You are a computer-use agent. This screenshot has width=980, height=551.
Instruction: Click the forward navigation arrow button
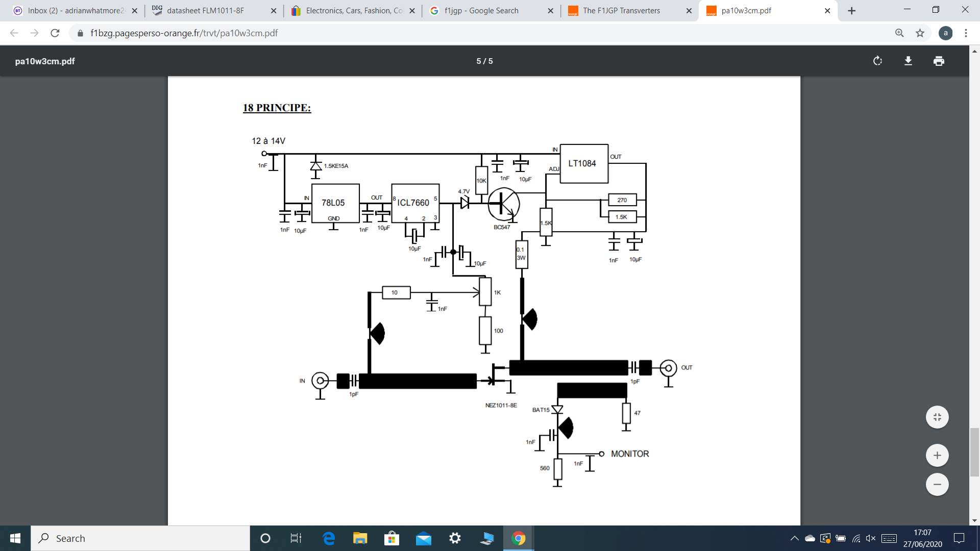click(x=31, y=33)
